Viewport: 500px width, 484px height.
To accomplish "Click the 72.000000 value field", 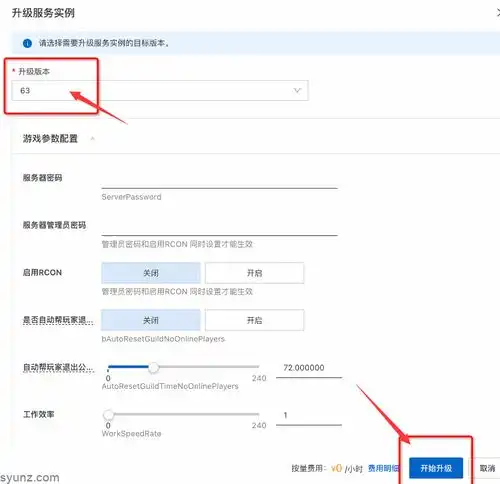I will tap(309, 368).
